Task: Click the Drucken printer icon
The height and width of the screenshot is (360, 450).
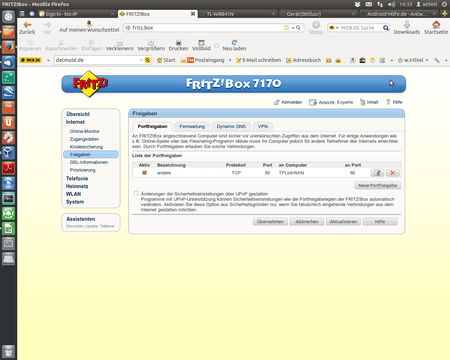Action: click(178, 43)
